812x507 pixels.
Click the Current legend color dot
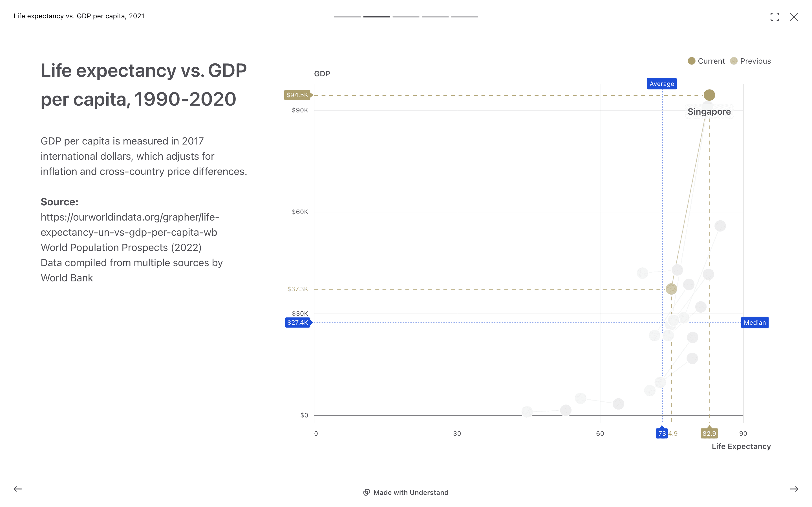691,61
